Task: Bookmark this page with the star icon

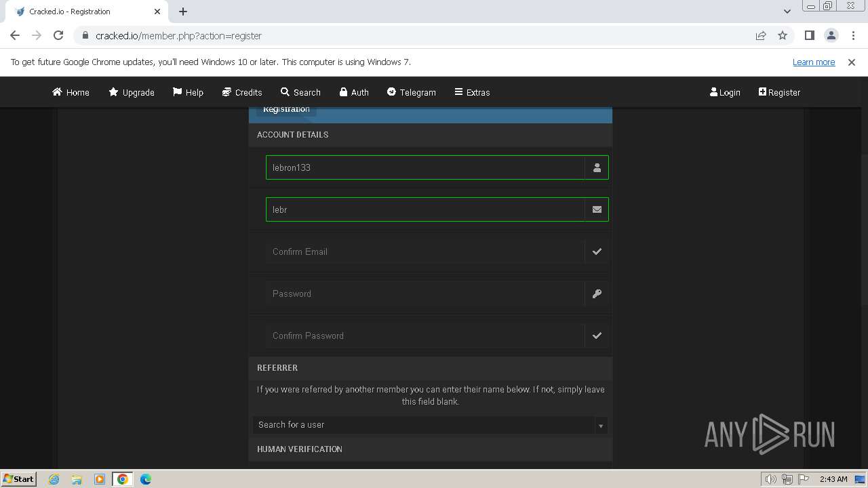Action: 783,35
